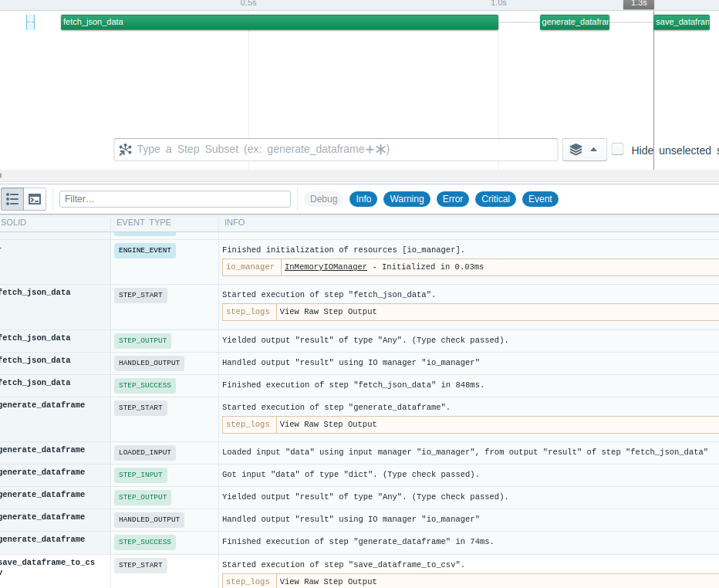This screenshot has height=588, width=719.
Task: Open the layers dropdown beside step subset
Action: 584,150
